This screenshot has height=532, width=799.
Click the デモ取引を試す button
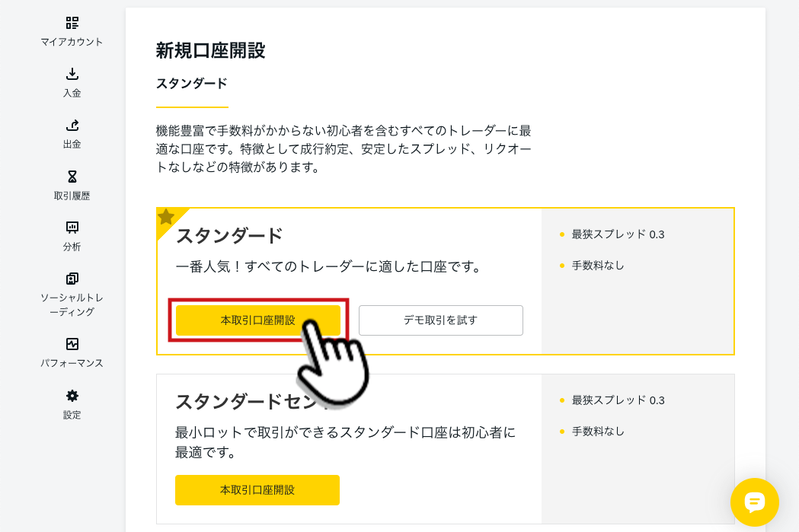tap(441, 320)
